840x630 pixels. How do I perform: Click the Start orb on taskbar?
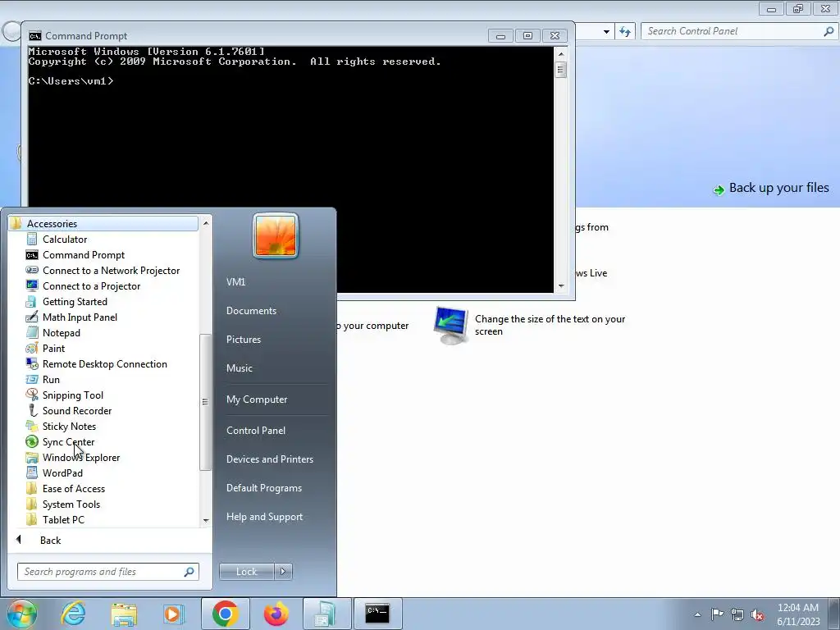click(21, 614)
